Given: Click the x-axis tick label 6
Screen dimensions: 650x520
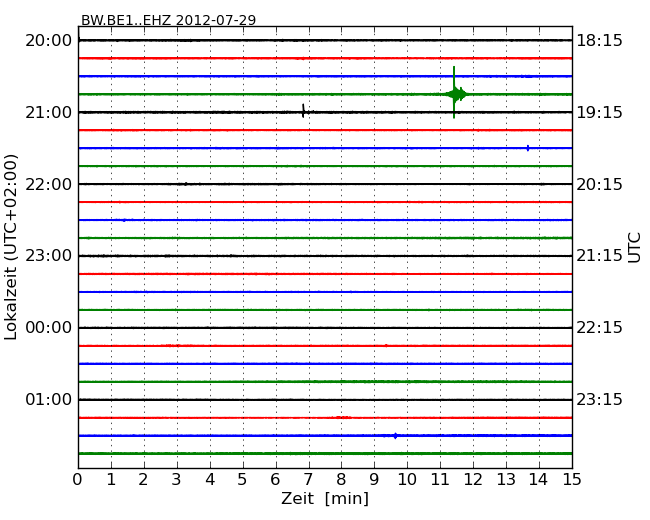Looking at the screenshot, I should pos(275,479).
